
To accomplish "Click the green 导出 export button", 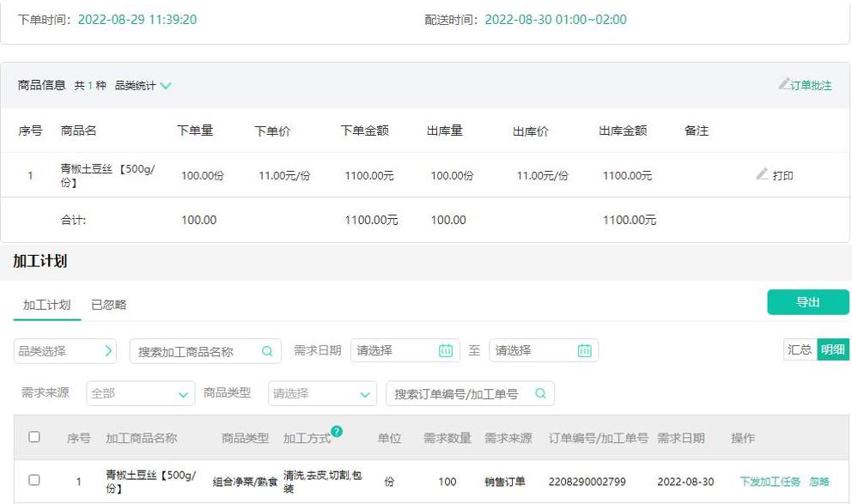I will click(x=806, y=301).
